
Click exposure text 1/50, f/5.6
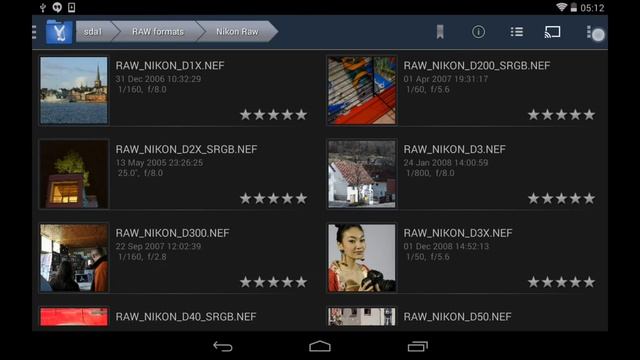coord(427,256)
